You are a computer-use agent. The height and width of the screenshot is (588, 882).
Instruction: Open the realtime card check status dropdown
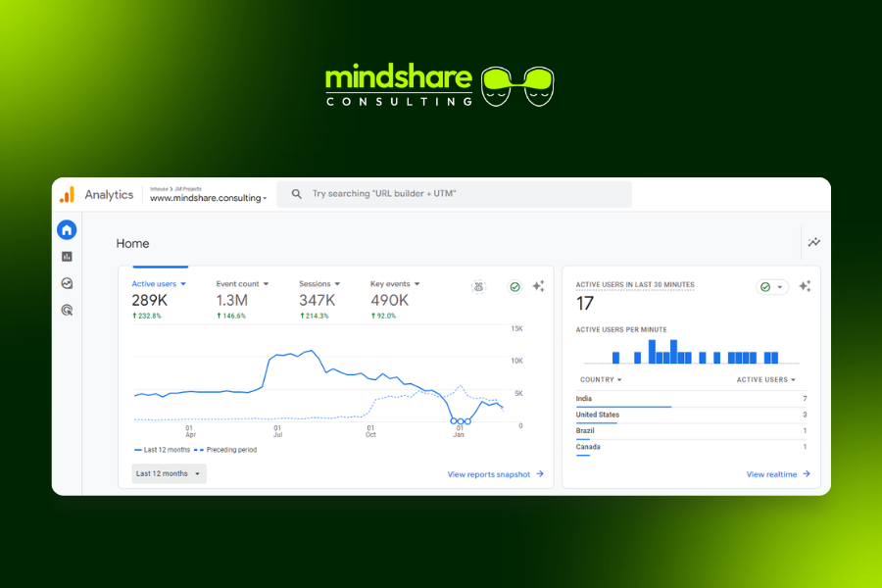click(772, 287)
